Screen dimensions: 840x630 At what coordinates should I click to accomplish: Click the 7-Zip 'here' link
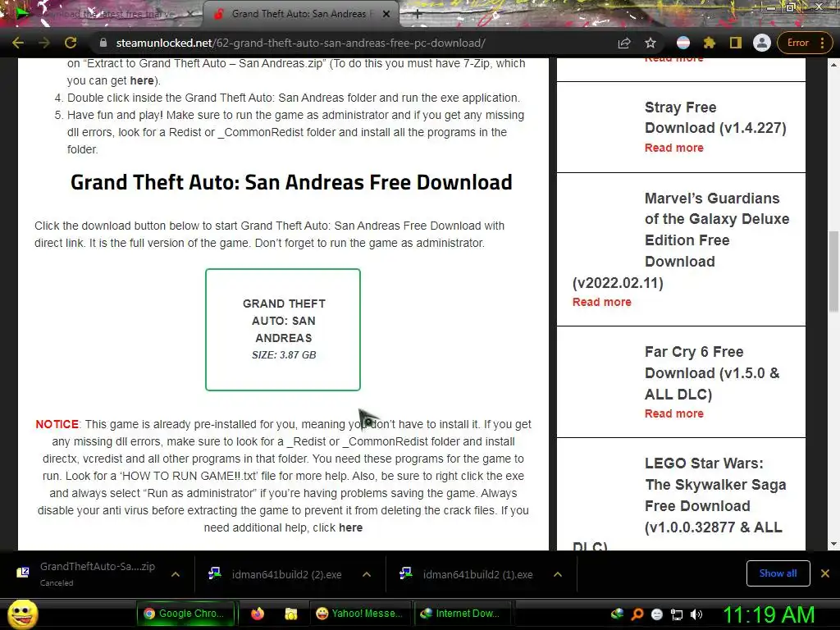pyautogui.click(x=141, y=80)
